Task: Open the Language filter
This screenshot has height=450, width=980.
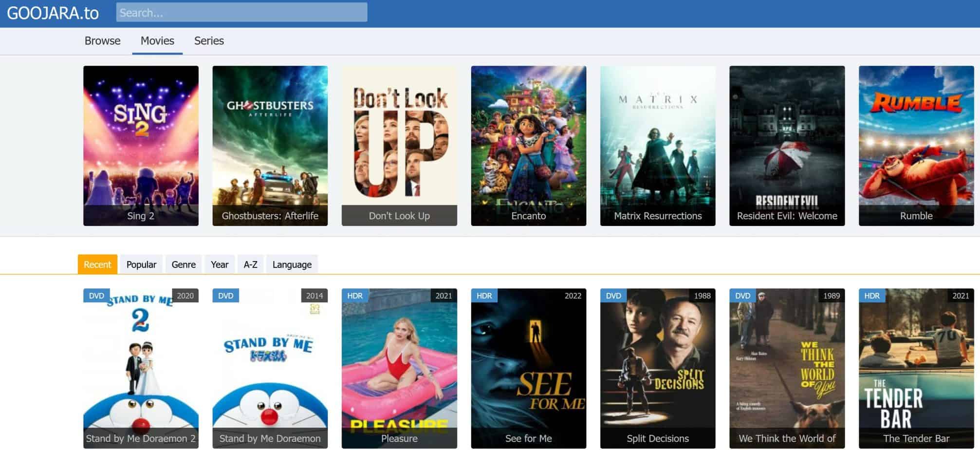Action: (292, 264)
